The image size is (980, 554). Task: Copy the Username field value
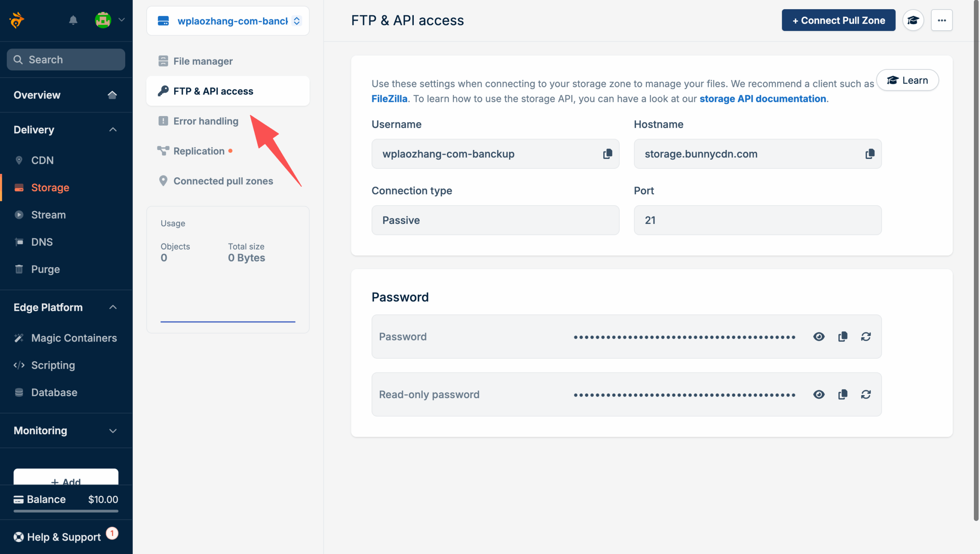point(608,154)
